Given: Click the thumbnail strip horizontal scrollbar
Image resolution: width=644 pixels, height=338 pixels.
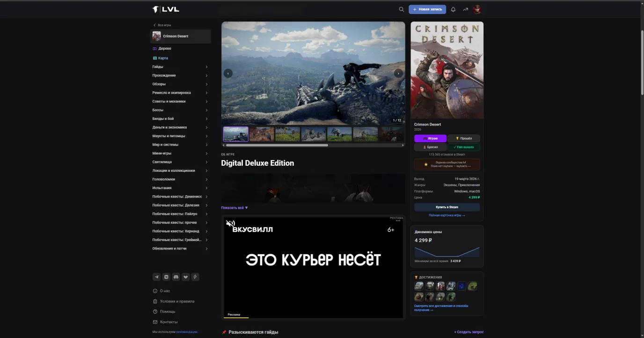Looking at the screenshot, I should pos(276,145).
